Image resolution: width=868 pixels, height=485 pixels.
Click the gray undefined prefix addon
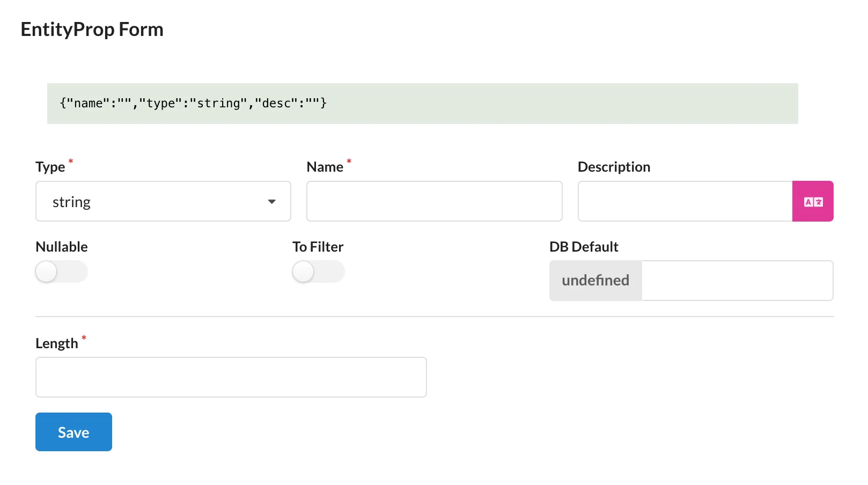pyautogui.click(x=595, y=281)
